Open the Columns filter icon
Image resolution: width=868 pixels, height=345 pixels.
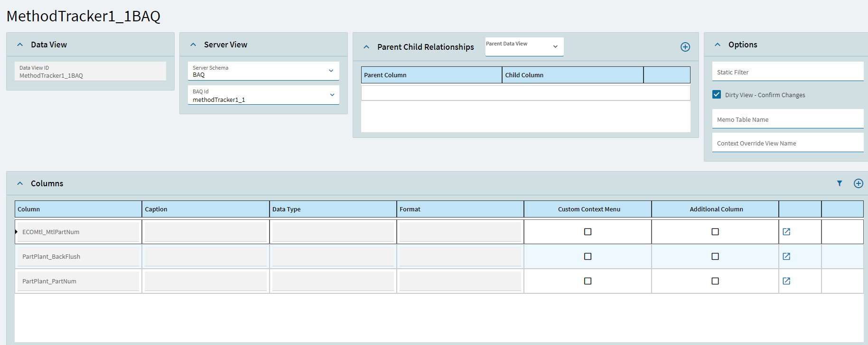(839, 183)
